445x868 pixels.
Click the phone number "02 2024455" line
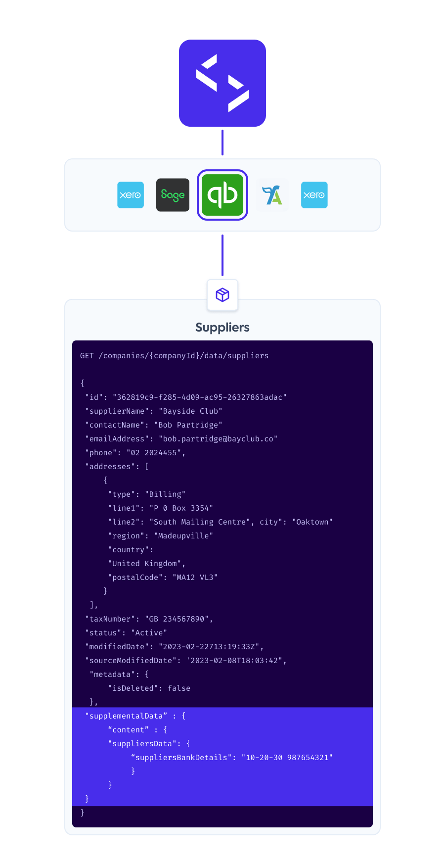pyautogui.click(x=135, y=453)
